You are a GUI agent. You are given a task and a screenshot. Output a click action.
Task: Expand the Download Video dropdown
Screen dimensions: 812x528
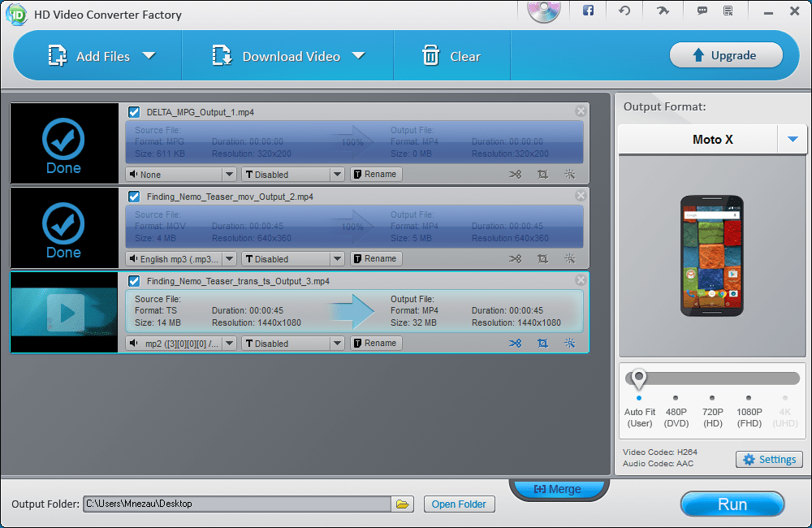point(358,56)
